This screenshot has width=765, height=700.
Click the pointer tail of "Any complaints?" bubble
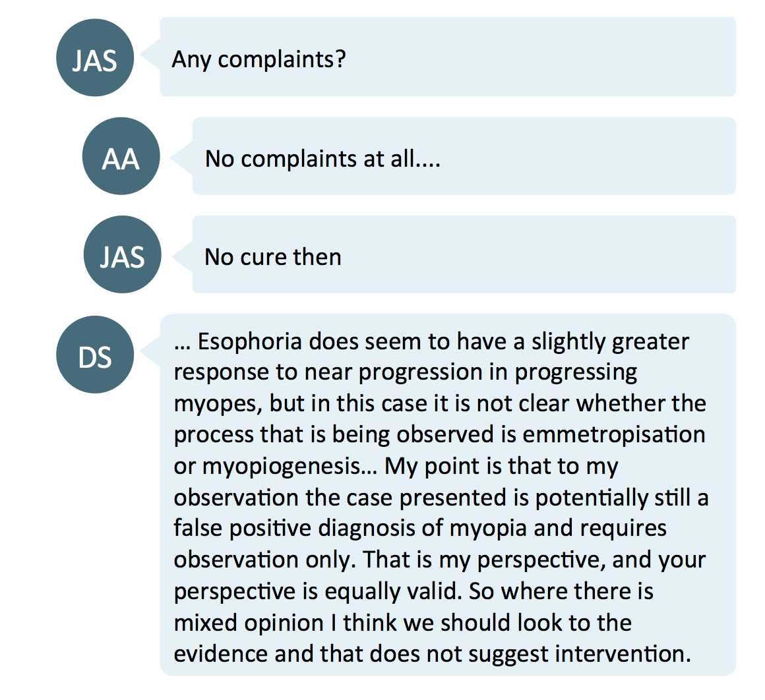[x=150, y=53]
